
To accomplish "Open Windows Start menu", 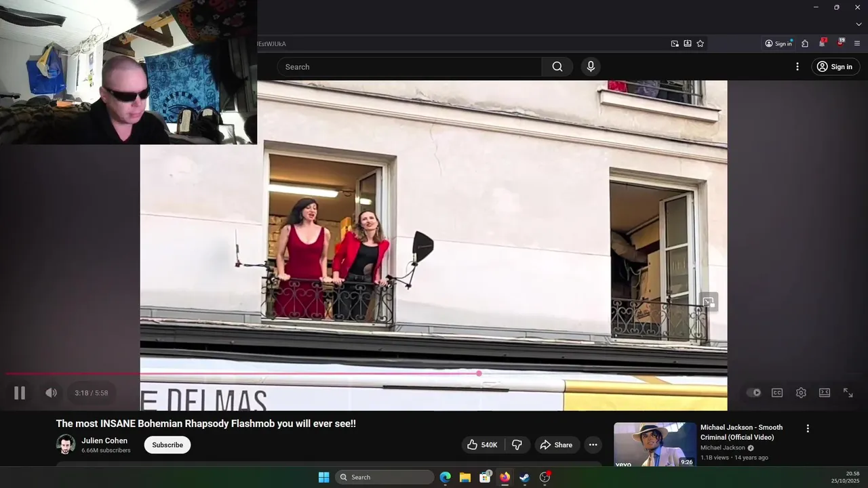I will (x=323, y=477).
